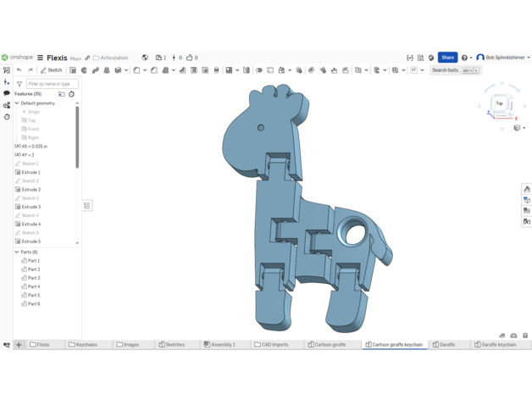Click the blue Share button

point(447,58)
